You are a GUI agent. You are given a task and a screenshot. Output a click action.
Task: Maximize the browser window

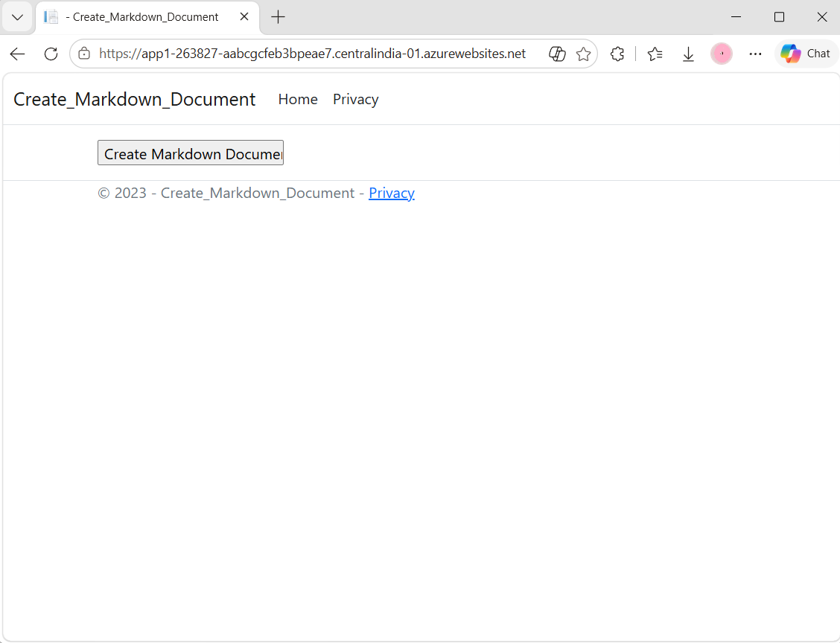[780, 17]
